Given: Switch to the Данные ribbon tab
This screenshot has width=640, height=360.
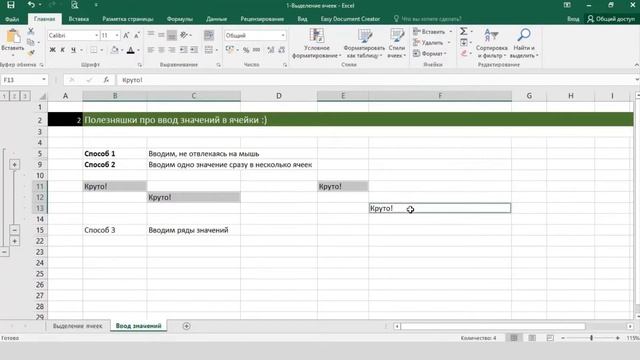Looking at the screenshot, I should [216, 19].
